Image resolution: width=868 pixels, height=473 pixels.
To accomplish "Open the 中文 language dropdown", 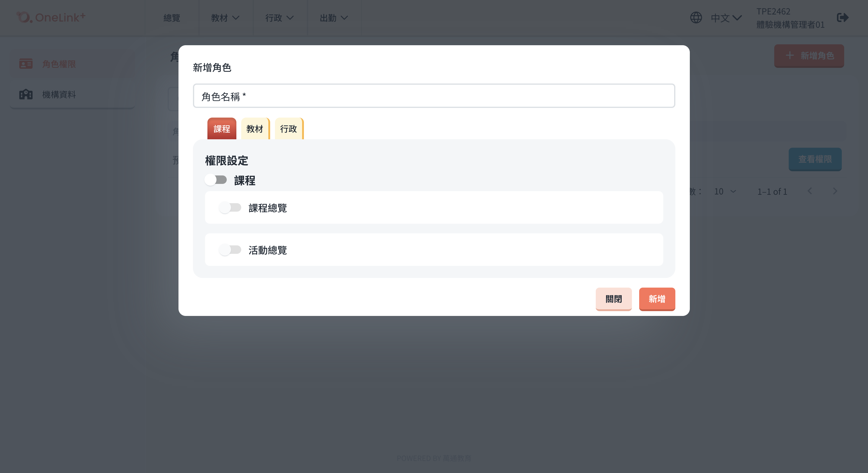I will (726, 18).
